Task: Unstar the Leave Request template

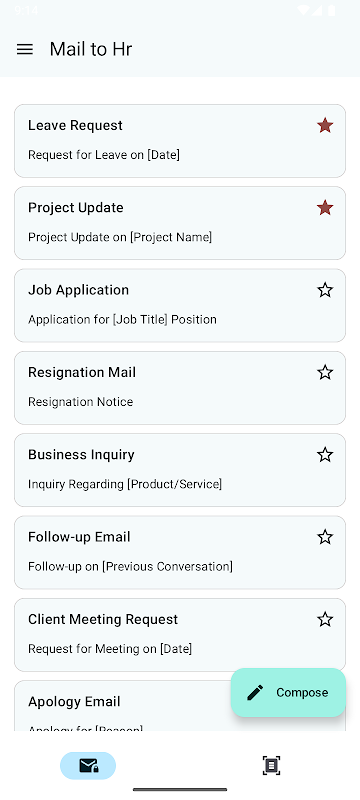Action: pos(325,125)
